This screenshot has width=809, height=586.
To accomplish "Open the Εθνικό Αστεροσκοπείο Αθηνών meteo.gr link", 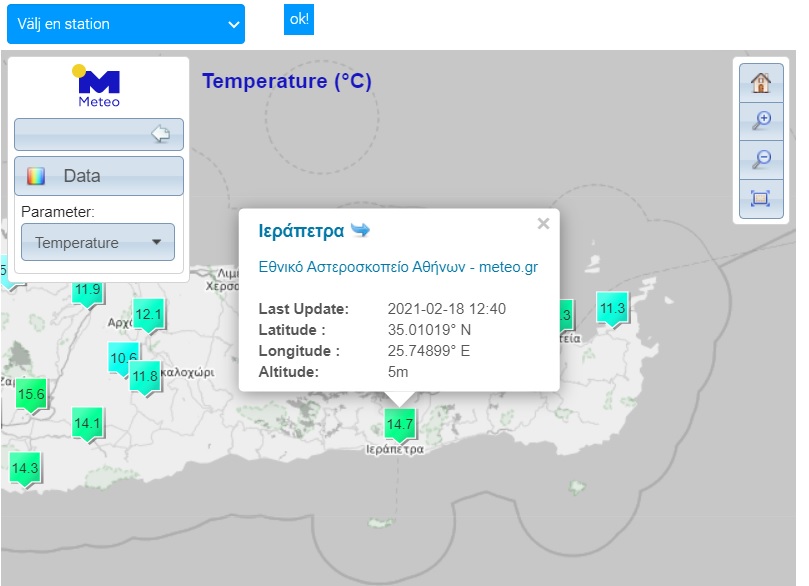I will pyautogui.click(x=398, y=267).
